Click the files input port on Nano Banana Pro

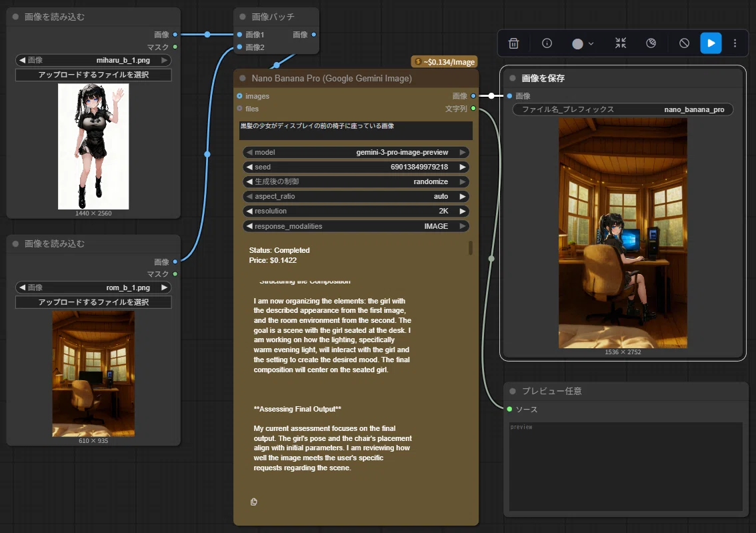pos(239,109)
